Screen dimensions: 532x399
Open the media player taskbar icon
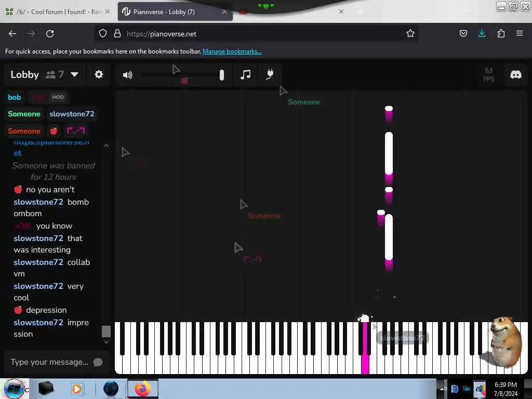(x=77, y=389)
